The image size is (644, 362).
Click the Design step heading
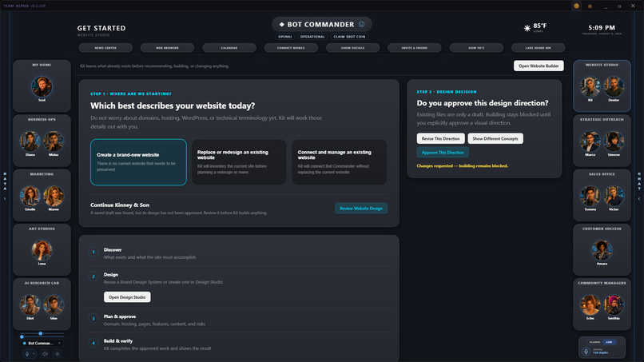pyautogui.click(x=111, y=274)
